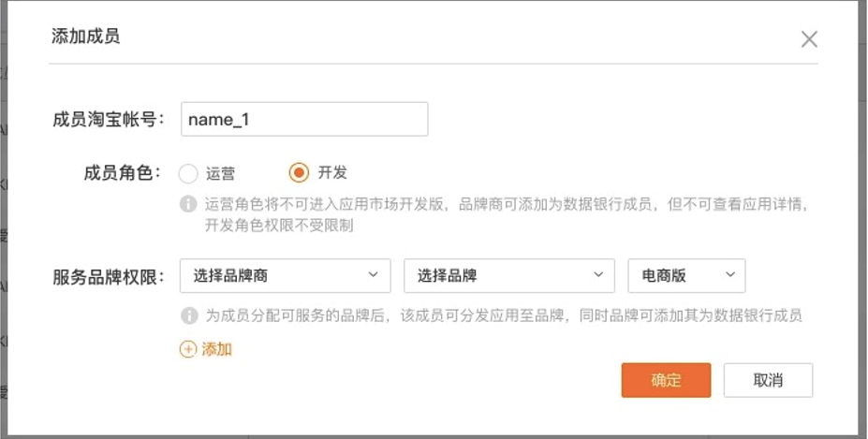868x439 pixels.
Task: Click the chevron arrow in 电商版 box
Action: pyautogui.click(x=728, y=275)
